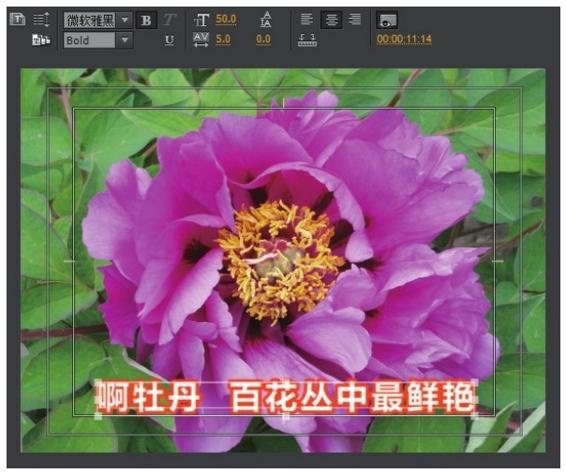Click the kerning AV icon

(201, 40)
